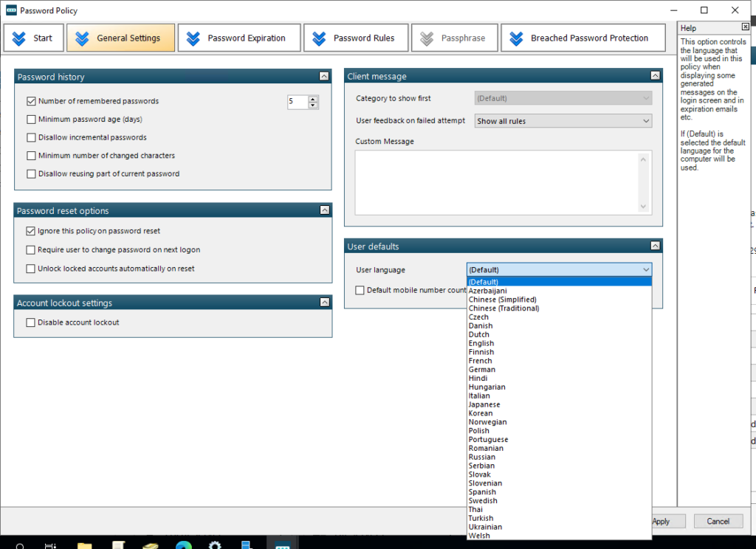
Task: Collapse the Account lockout settings section
Action: [325, 303]
